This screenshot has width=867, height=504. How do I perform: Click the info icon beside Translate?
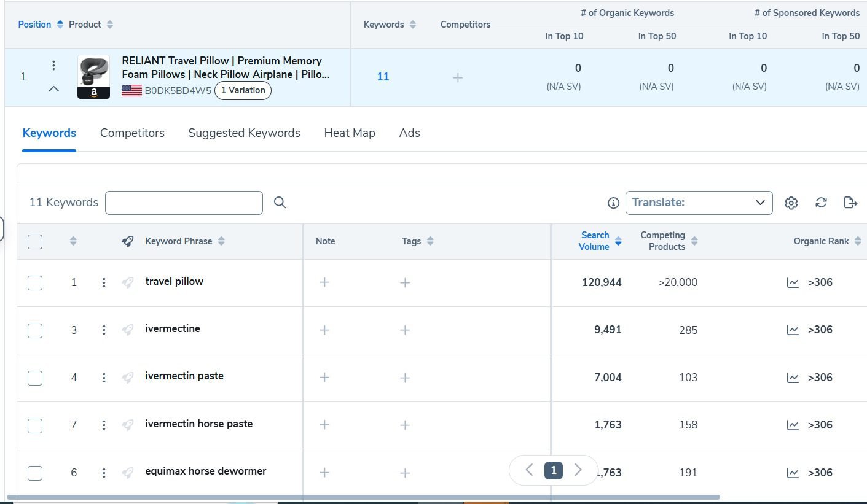point(613,203)
